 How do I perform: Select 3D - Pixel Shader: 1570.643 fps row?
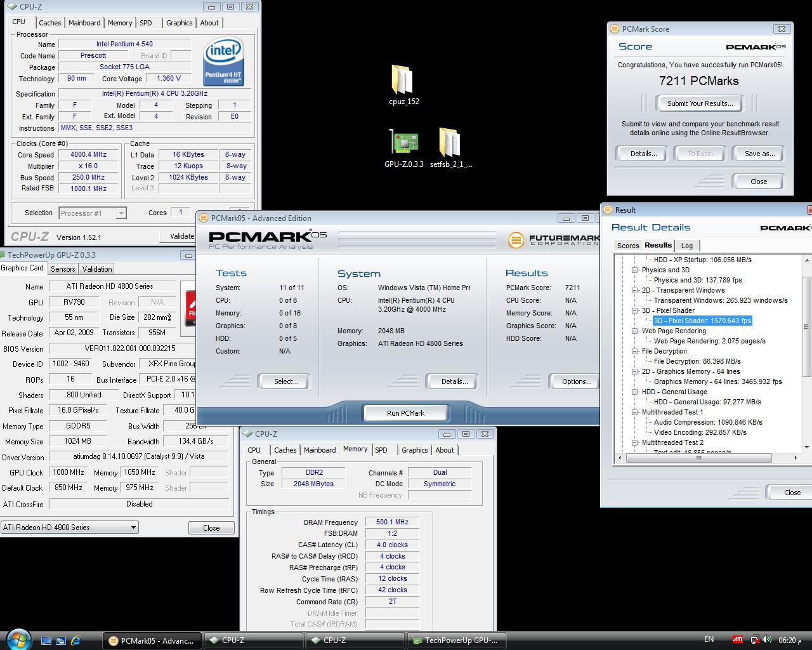702,321
